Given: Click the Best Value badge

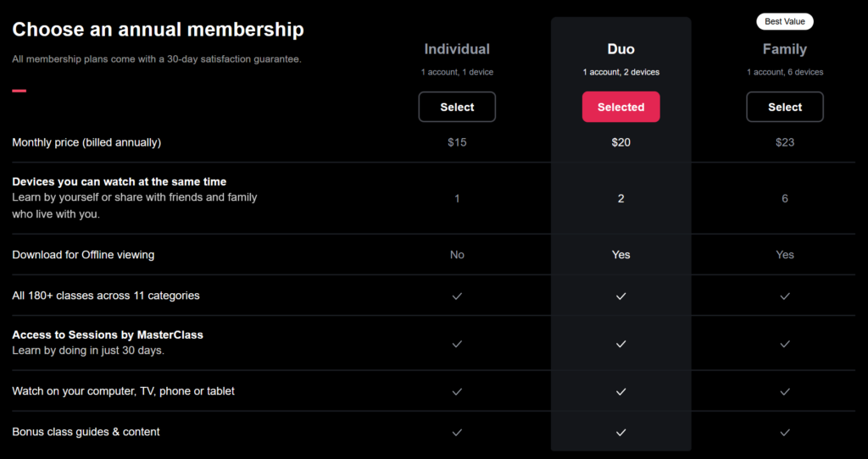Looking at the screenshot, I should point(784,21).
